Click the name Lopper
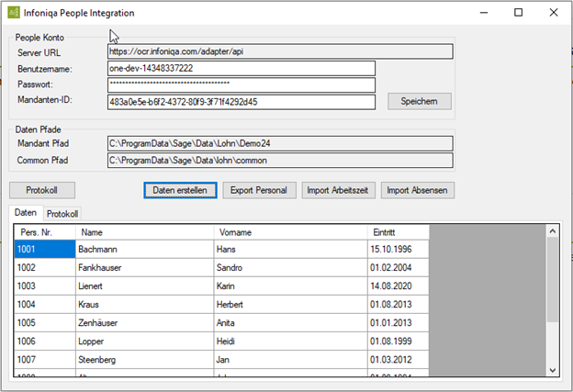The width and height of the screenshot is (573, 392). point(91,342)
